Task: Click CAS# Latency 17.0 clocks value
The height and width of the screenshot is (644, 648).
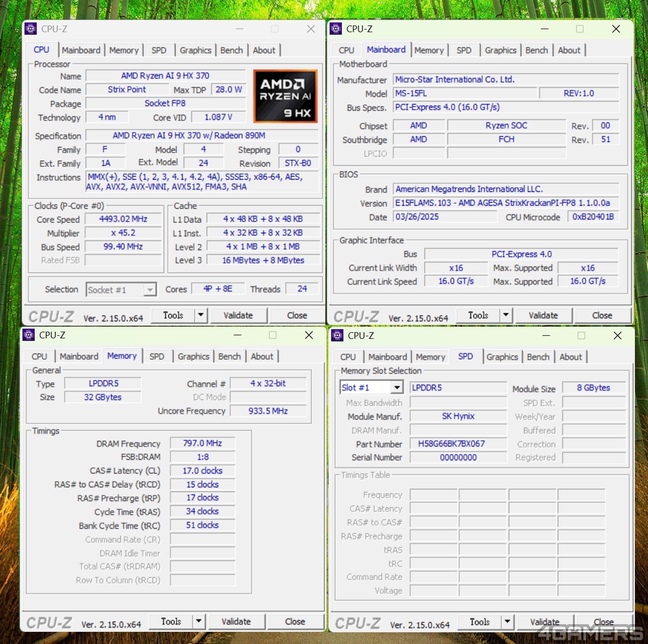Action: [x=202, y=471]
